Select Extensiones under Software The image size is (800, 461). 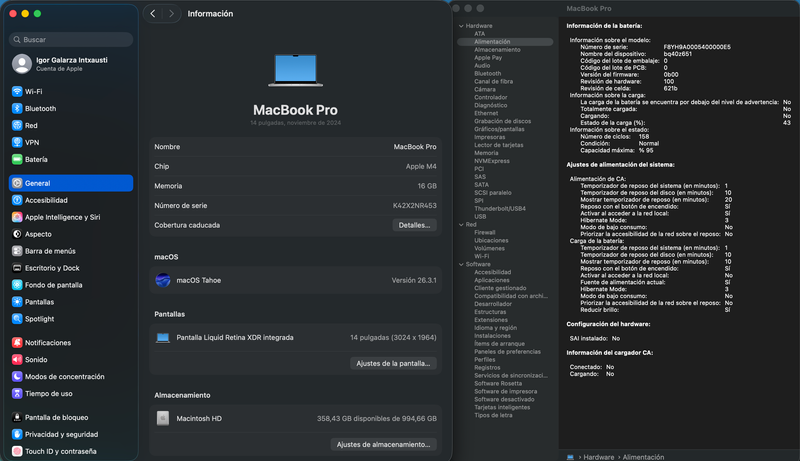click(491, 320)
